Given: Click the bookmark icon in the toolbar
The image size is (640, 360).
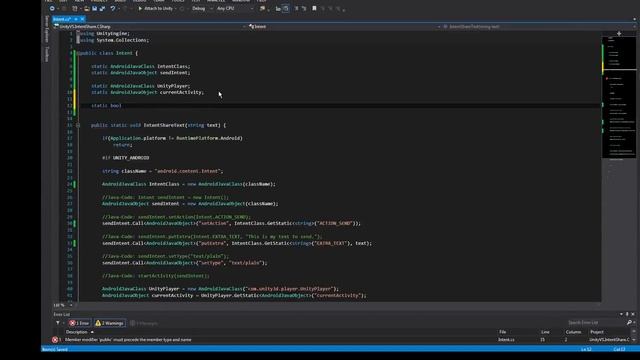Looking at the screenshot, I should [x=314, y=8].
